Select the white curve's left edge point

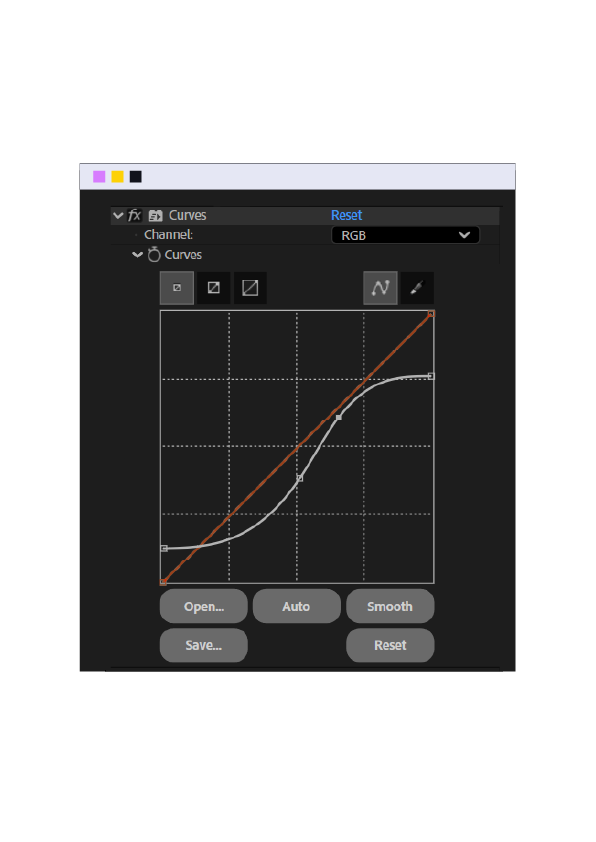164,548
